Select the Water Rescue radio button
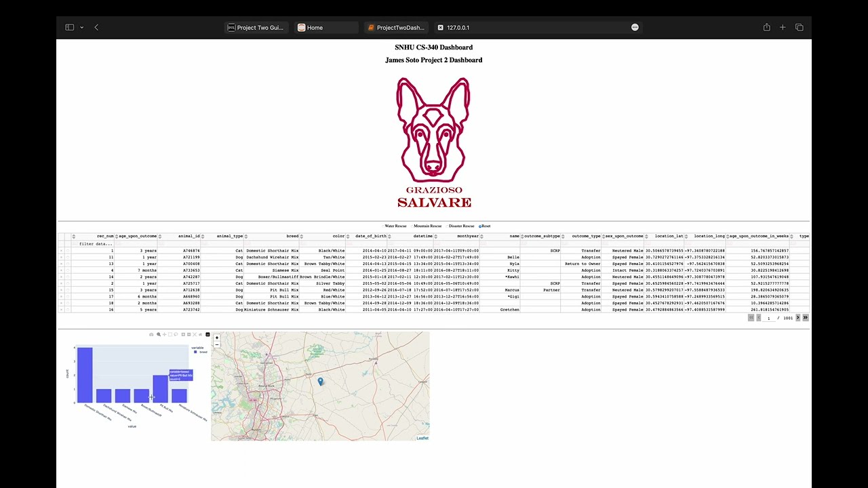The image size is (868, 488). point(382,226)
